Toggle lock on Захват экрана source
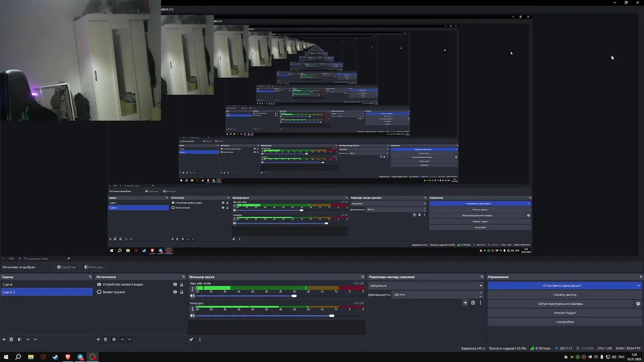The height and width of the screenshot is (362, 644). (182, 292)
